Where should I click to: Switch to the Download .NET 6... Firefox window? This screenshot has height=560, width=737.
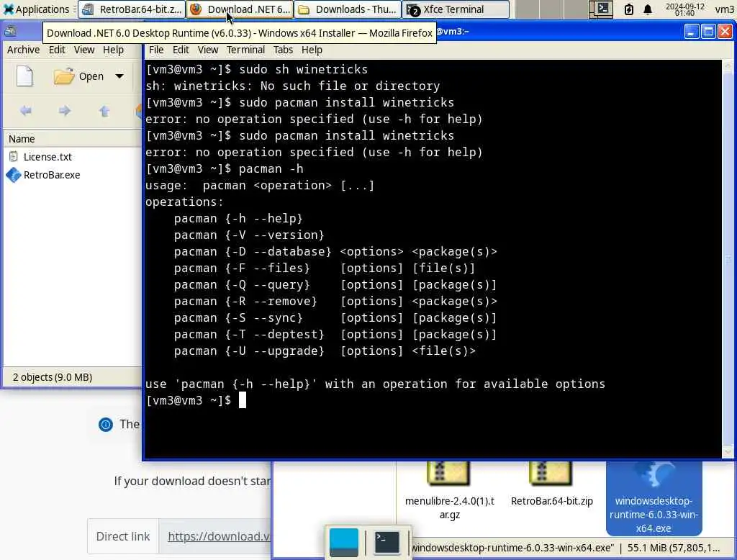coord(240,9)
